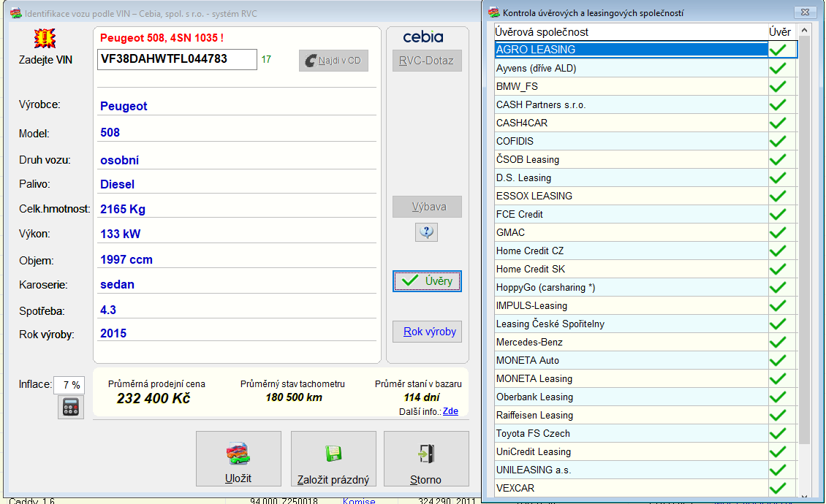This screenshot has width=826, height=504.
Task: Click the Inflace percentage field
Action: (x=70, y=385)
